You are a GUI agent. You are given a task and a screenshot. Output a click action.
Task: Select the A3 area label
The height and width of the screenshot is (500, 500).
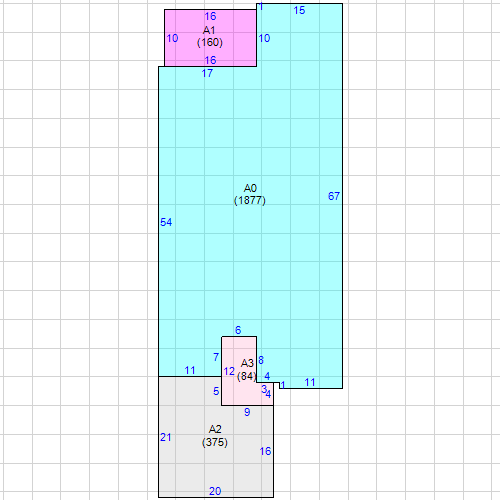(247, 363)
